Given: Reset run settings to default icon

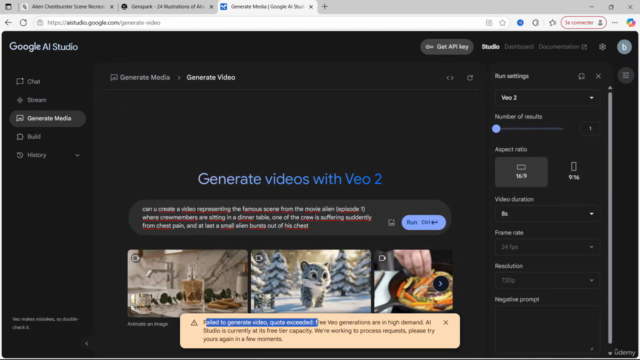Looking at the screenshot, I should pyautogui.click(x=581, y=76).
